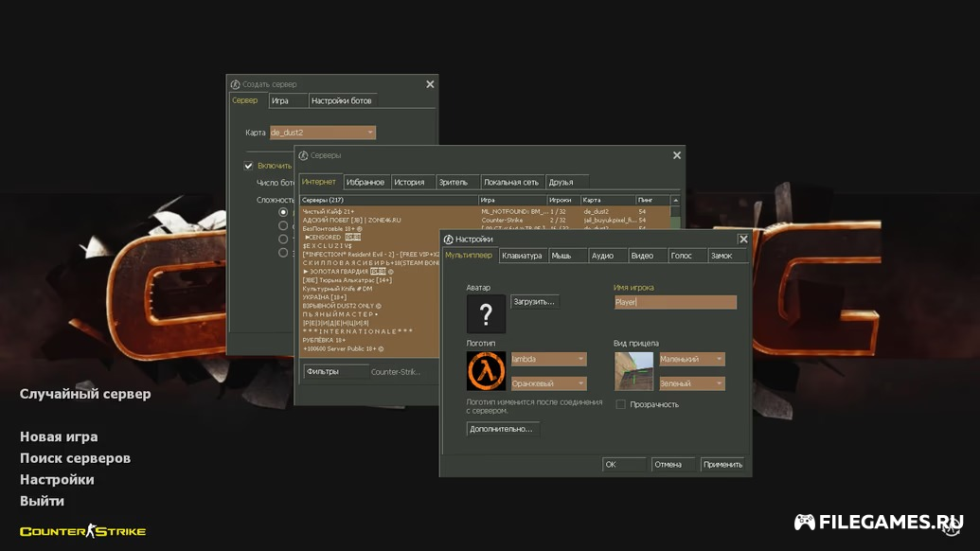Switch to the Аудио tab

608,256
